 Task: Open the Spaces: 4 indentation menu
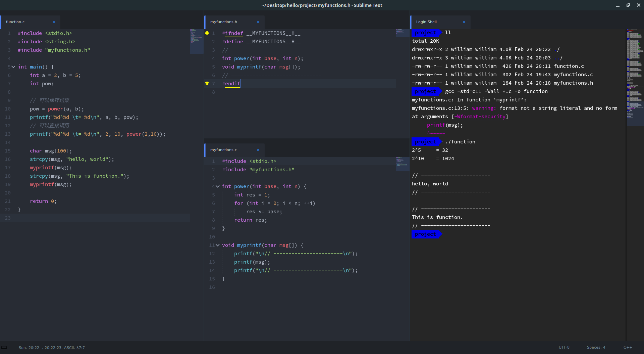click(596, 348)
